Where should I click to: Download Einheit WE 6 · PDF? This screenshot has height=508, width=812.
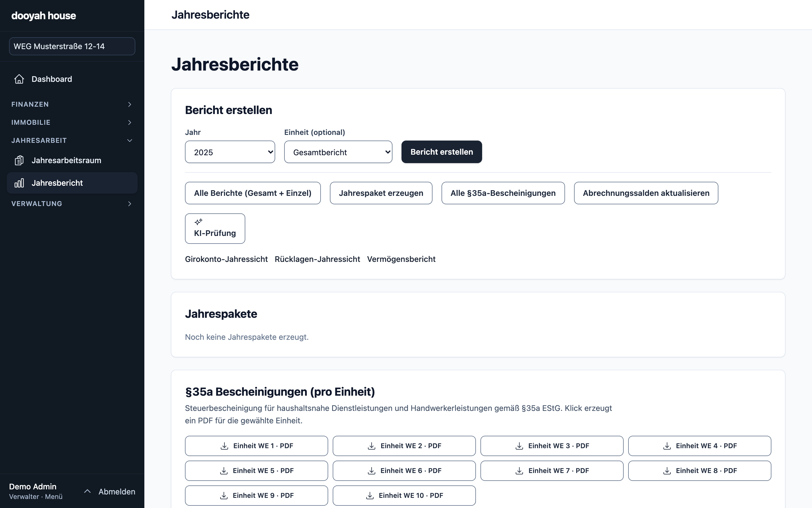coord(404,471)
